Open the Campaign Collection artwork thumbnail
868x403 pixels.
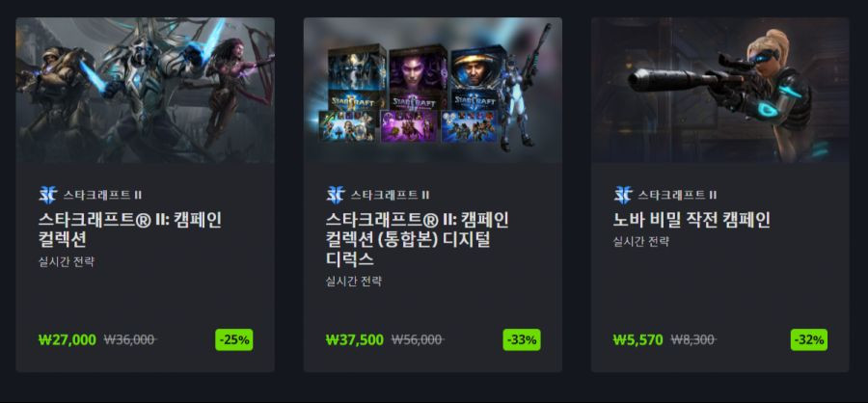[x=145, y=91]
